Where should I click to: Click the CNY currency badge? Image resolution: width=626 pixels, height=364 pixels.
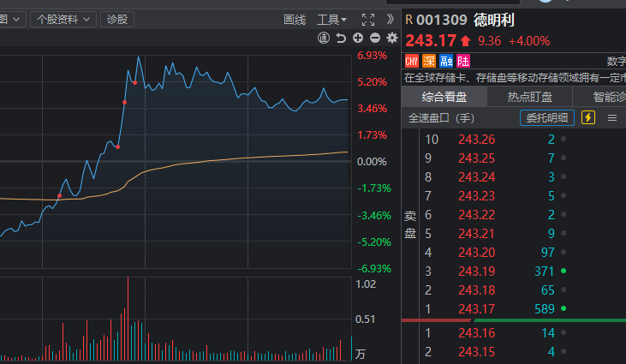point(412,61)
